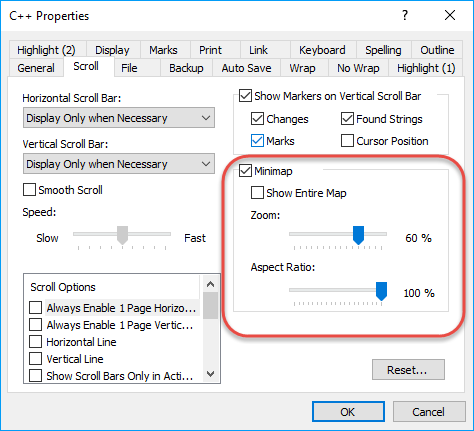Confirm with the OK button
The height and width of the screenshot is (431, 474).
[348, 412]
